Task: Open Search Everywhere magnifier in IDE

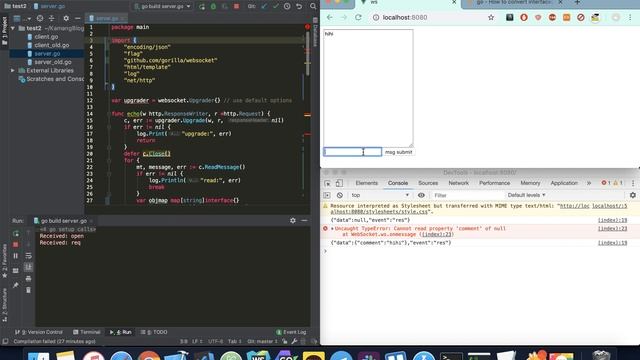Action: 313,6
